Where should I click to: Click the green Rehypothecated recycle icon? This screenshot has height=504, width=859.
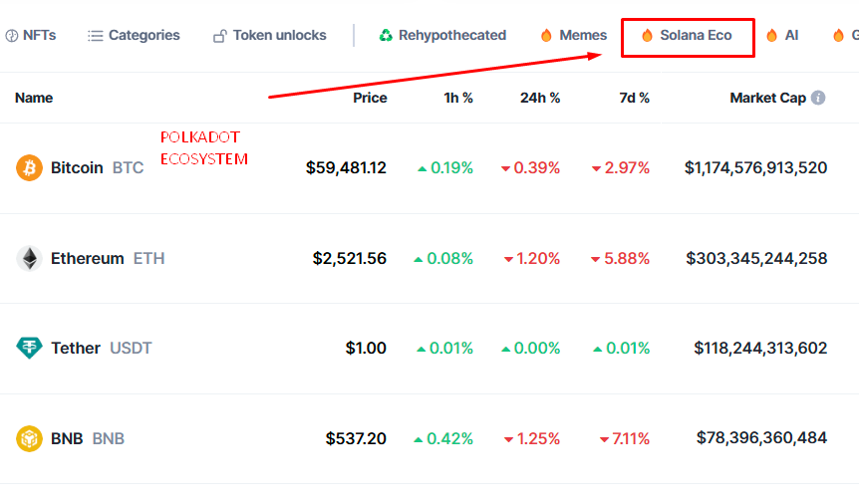[386, 36]
